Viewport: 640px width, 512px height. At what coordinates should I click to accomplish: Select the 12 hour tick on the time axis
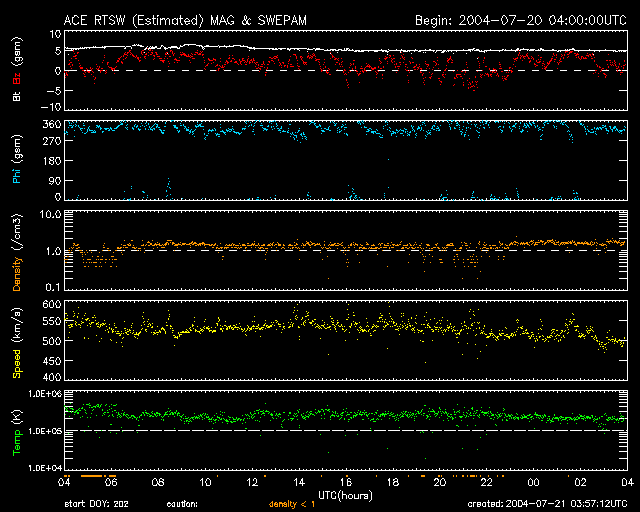tap(251, 482)
